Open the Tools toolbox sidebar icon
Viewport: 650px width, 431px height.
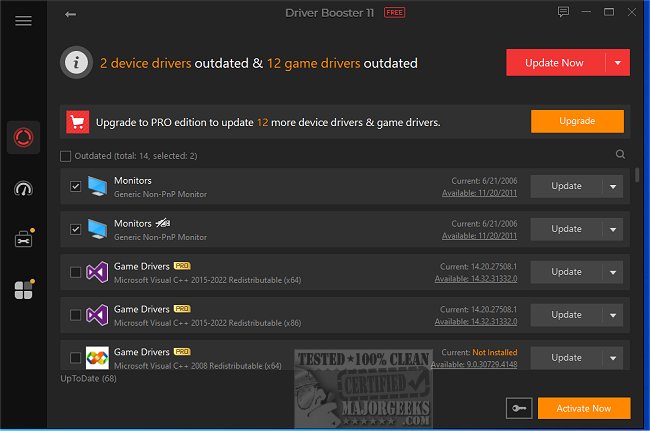tap(24, 239)
